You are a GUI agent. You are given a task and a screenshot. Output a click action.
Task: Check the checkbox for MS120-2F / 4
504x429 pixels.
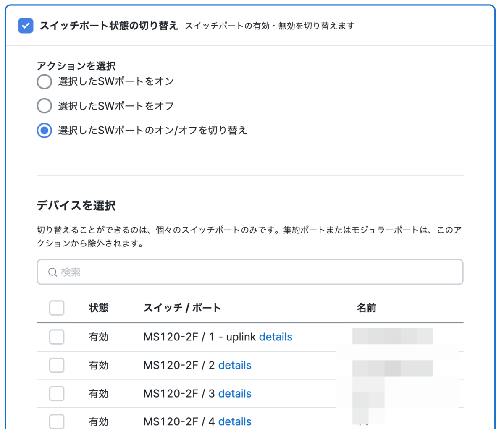57,421
